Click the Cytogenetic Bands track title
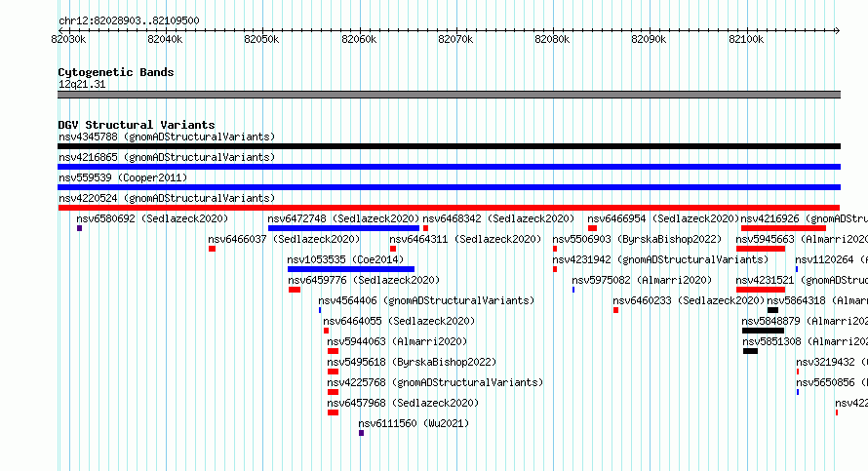This screenshot has height=471, width=868. click(x=116, y=72)
